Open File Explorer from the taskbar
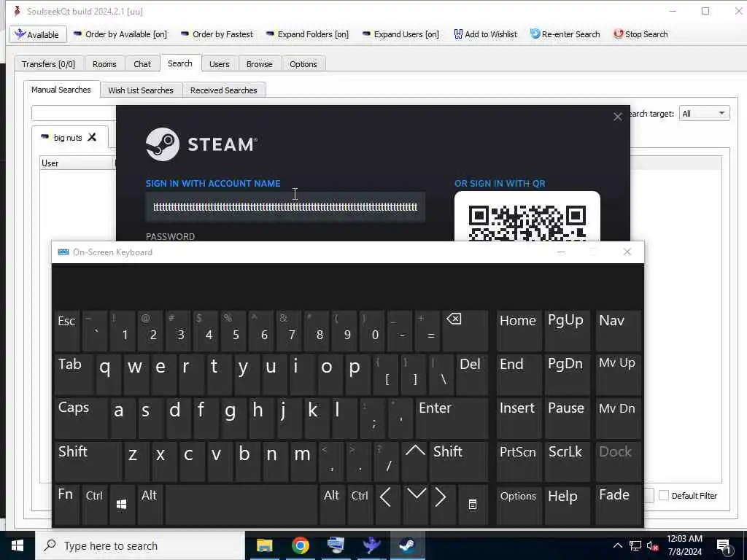The width and height of the screenshot is (747, 560). coord(264,545)
